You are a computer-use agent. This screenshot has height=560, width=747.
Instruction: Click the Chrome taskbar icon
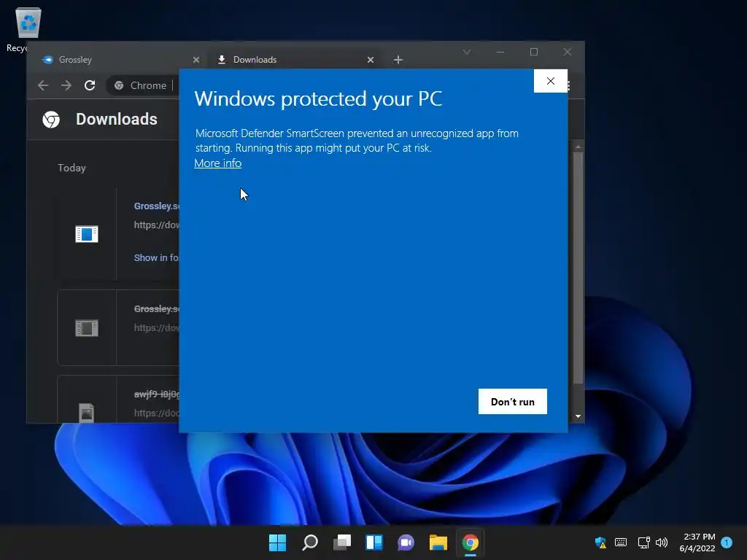tap(471, 542)
